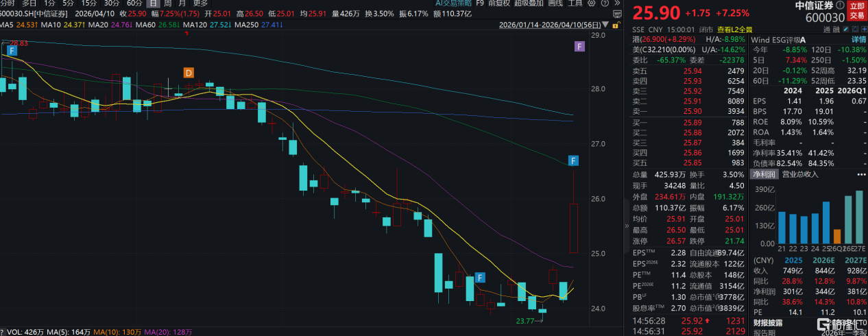
Task: Select the 月 monthly period tab
Action: coord(182,3)
